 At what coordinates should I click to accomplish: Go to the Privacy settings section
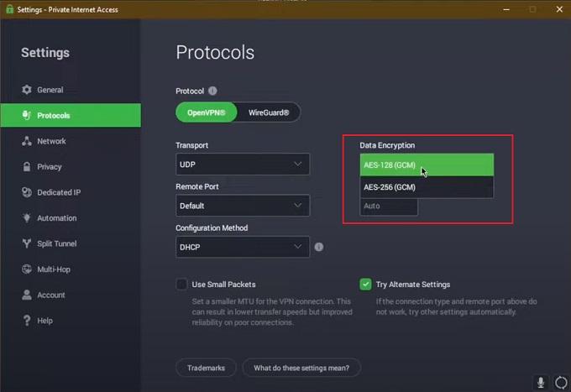click(71, 167)
